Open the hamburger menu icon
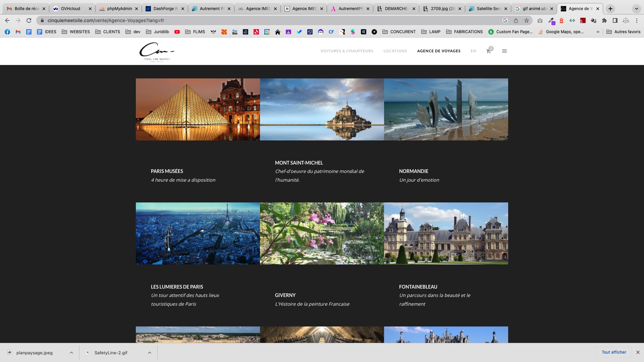 point(504,51)
